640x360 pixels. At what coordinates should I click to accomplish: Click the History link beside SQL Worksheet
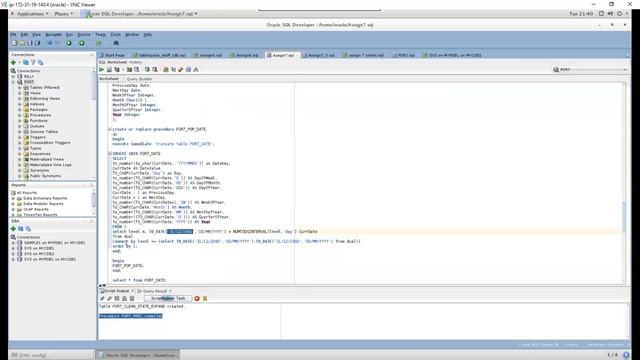[136, 62]
